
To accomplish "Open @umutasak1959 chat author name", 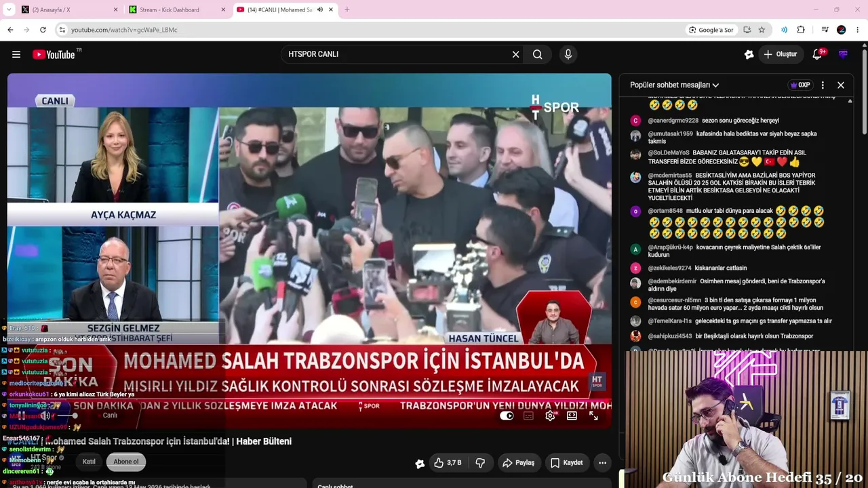I will (x=671, y=134).
